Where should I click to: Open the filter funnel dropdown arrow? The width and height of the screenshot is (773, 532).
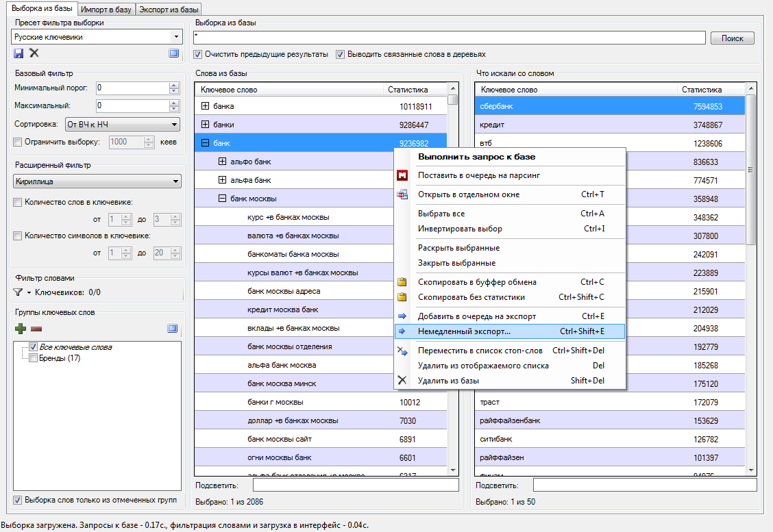pos(29,292)
